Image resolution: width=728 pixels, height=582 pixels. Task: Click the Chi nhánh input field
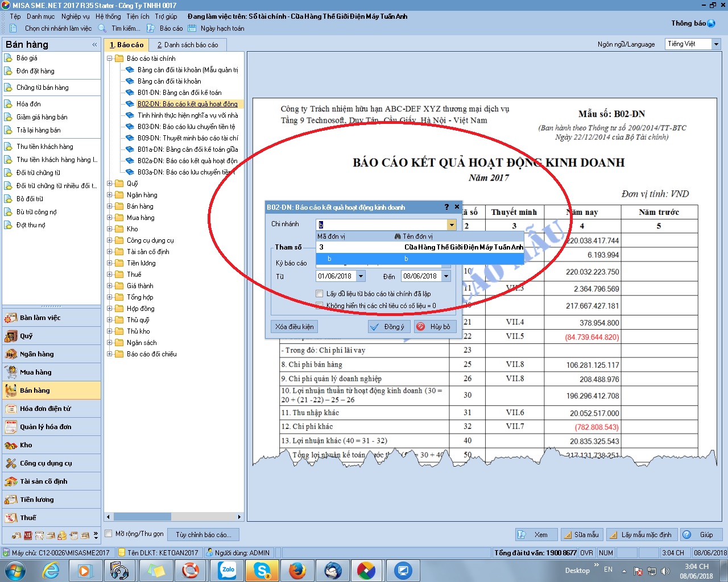(x=382, y=225)
